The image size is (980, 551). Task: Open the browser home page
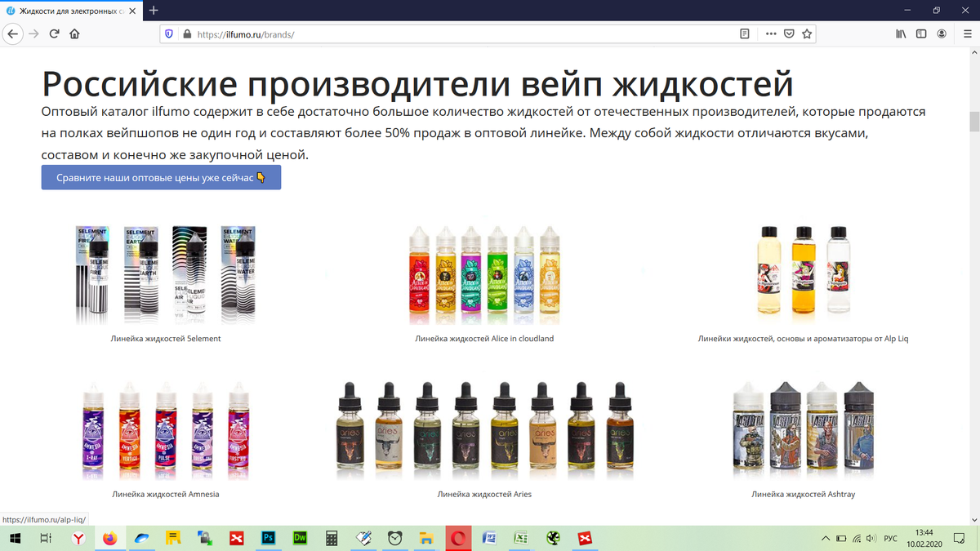tap(75, 34)
